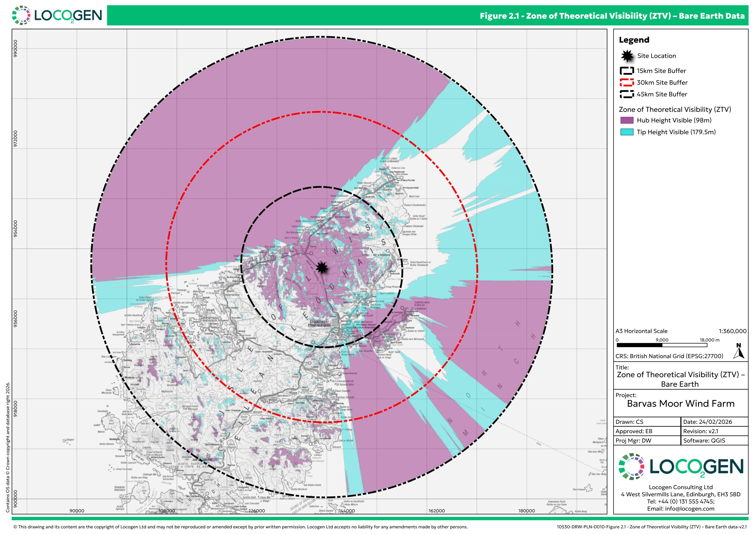Click the 'Approved: EB' cell

pos(647,431)
